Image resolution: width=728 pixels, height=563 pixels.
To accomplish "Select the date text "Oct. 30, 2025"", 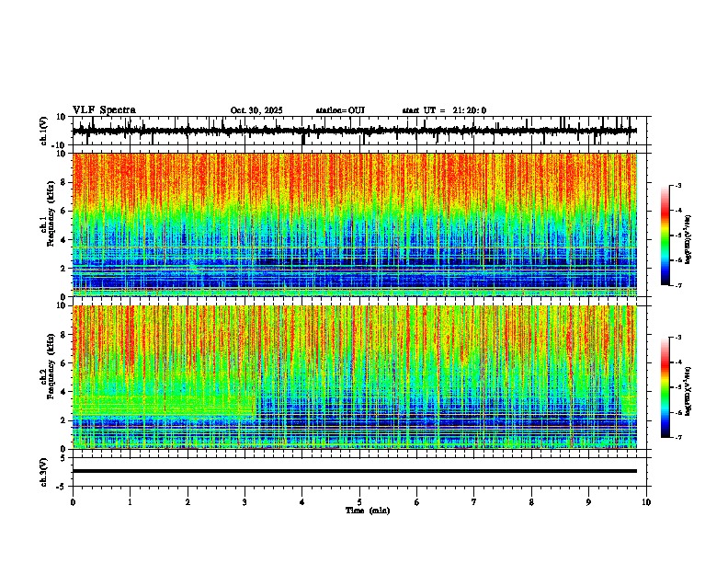I will click(256, 110).
